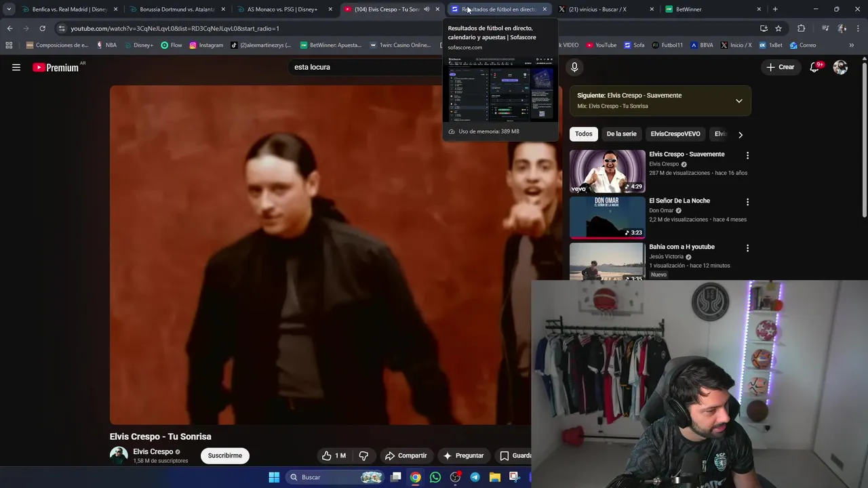The image size is (868, 488).
Task: Open Correo bookmark
Action: click(803, 45)
